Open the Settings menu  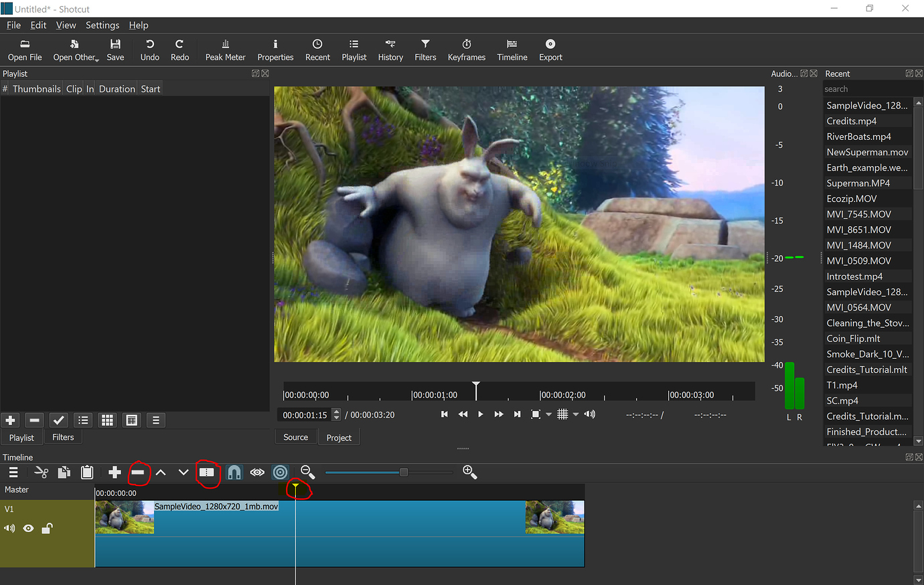coord(102,25)
